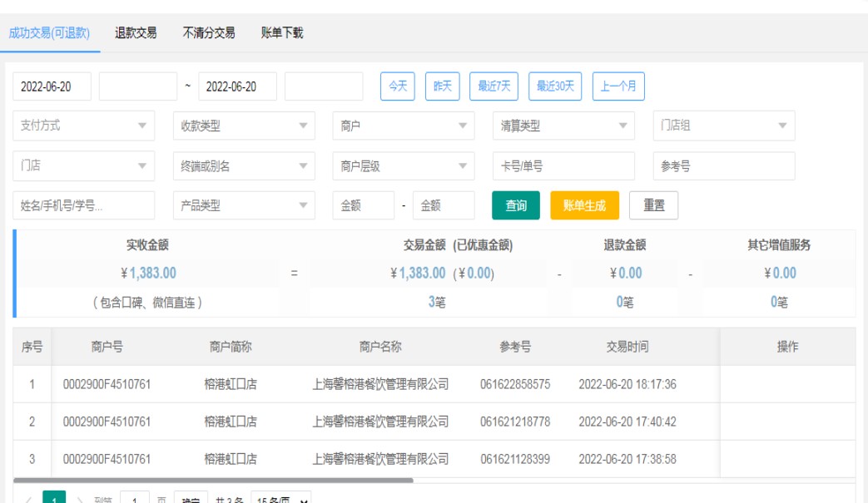
Task: Select the 不清分交易 tab
Action: coord(209,33)
